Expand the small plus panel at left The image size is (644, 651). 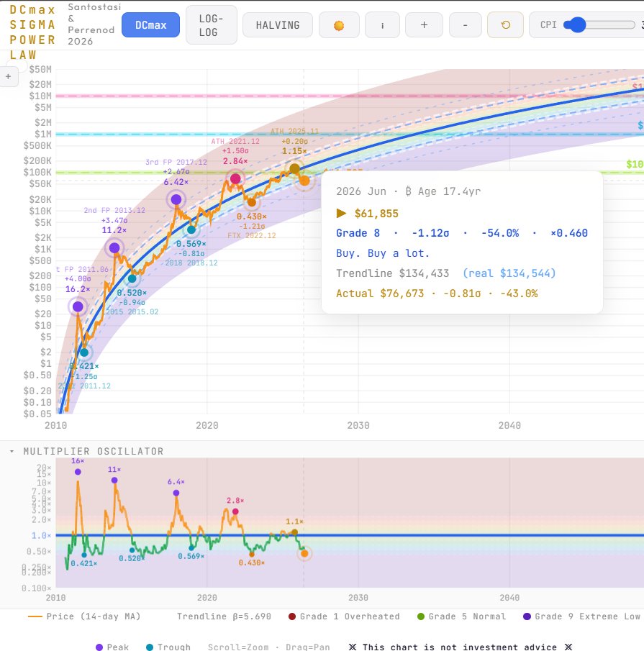pyautogui.click(x=9, y=77)
